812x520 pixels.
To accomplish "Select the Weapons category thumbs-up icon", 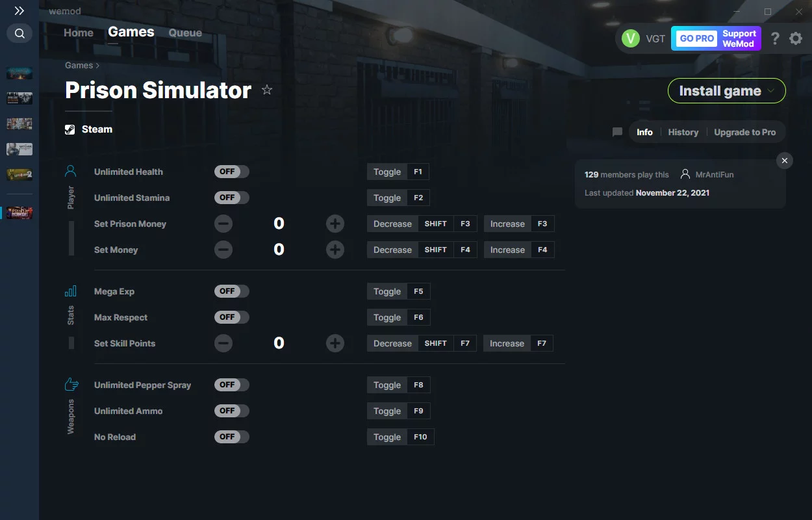I will (x=71, y=385).
